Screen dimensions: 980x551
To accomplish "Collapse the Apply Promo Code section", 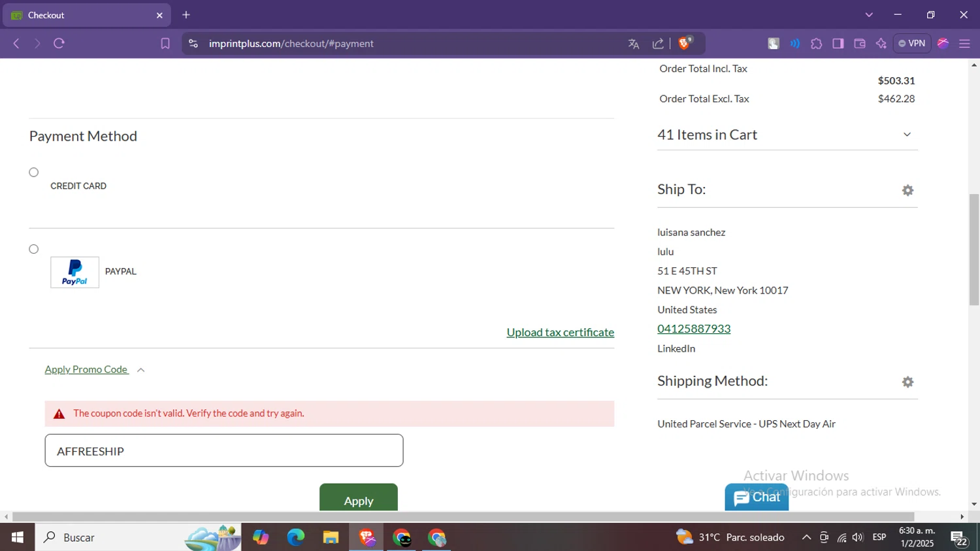I will click(95, 369).
